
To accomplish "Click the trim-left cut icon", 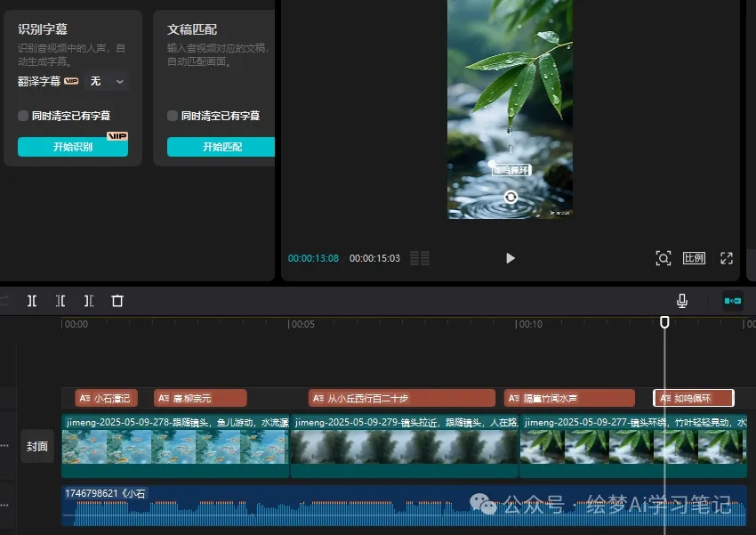I will (x=60, y=301).
